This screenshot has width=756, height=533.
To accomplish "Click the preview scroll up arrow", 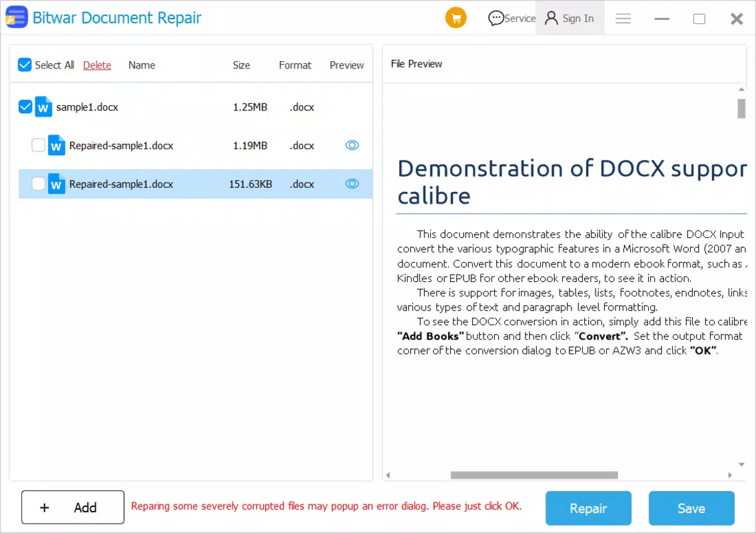I will coord(741,89).
